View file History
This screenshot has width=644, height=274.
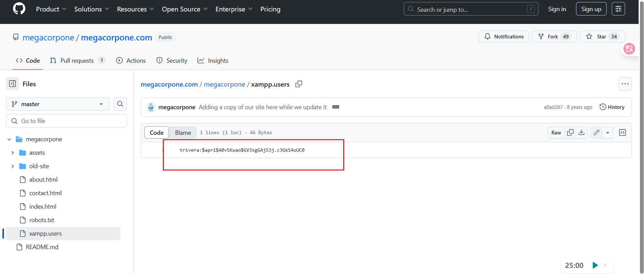(x=612, y=107)
